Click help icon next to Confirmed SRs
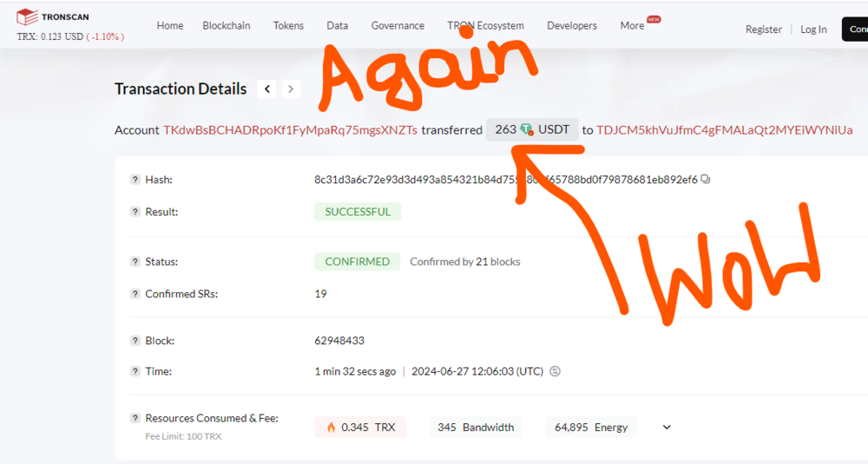This screenshot has width=868, height=464. coord(135,294)
